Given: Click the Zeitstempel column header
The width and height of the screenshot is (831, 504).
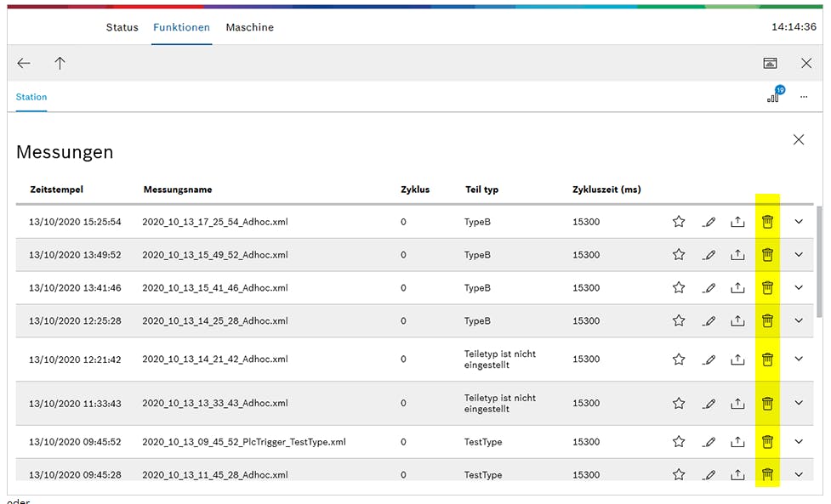Looking at the screenshot, I should (x=57, y=190).
